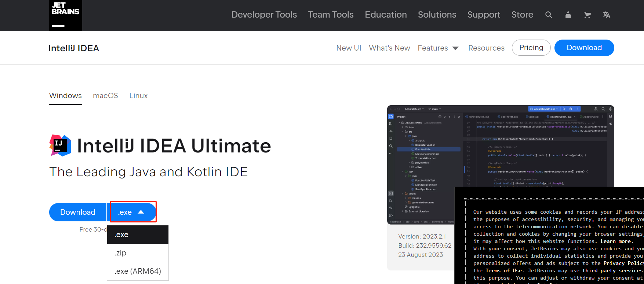Switch to the Linux tab
This screenshot has width=644, height=284.
point(138,96)
